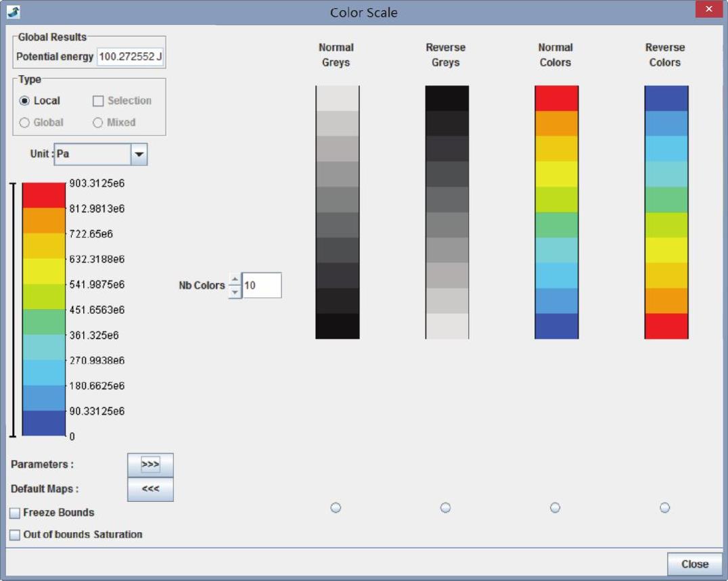The width and height of the screenshot is (728, 581).
Task: Click the Potential energy value field
Action: click(131, 57)
